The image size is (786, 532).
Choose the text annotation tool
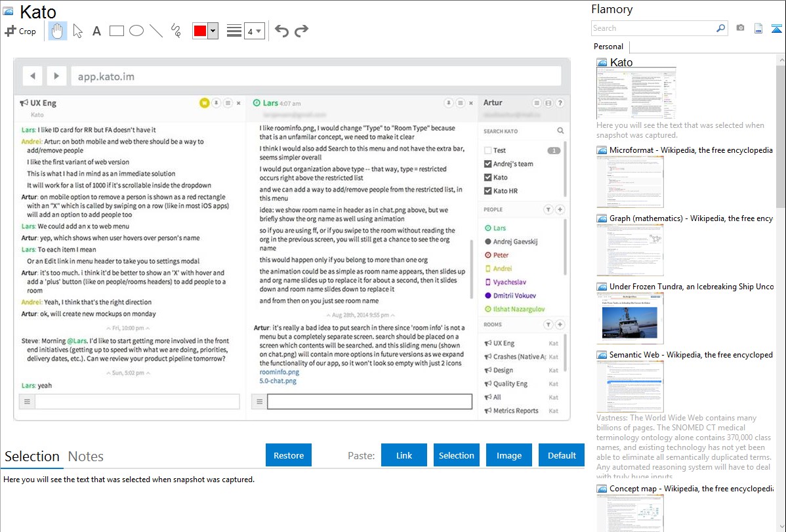click(96, 31)
